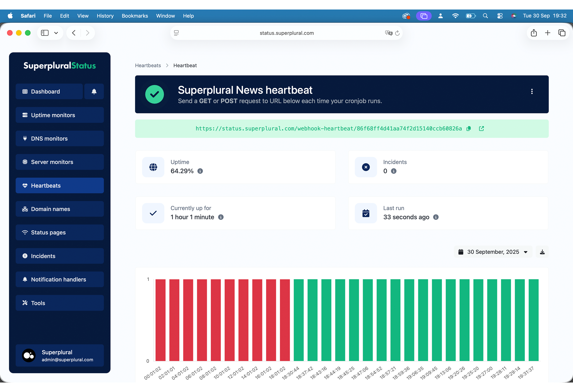This screenshot has height=392, width=573.
Task: Click the info icon beside 33 seconds ago
Action: pos(436,217)
